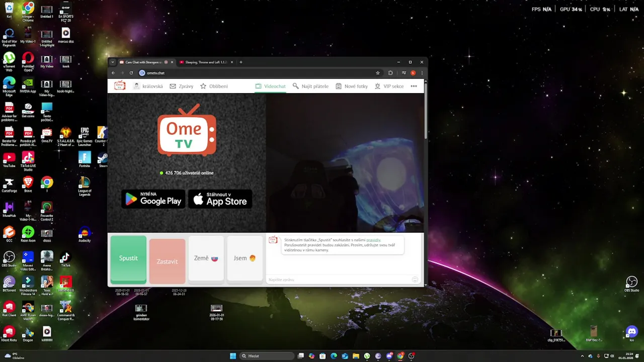Open Epic Games Launcher desktop shortcut

85,137
